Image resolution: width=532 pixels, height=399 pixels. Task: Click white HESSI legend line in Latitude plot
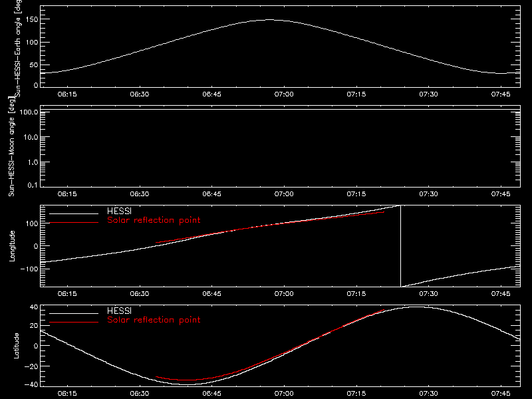pyautogui.click(x=74, y=313)
